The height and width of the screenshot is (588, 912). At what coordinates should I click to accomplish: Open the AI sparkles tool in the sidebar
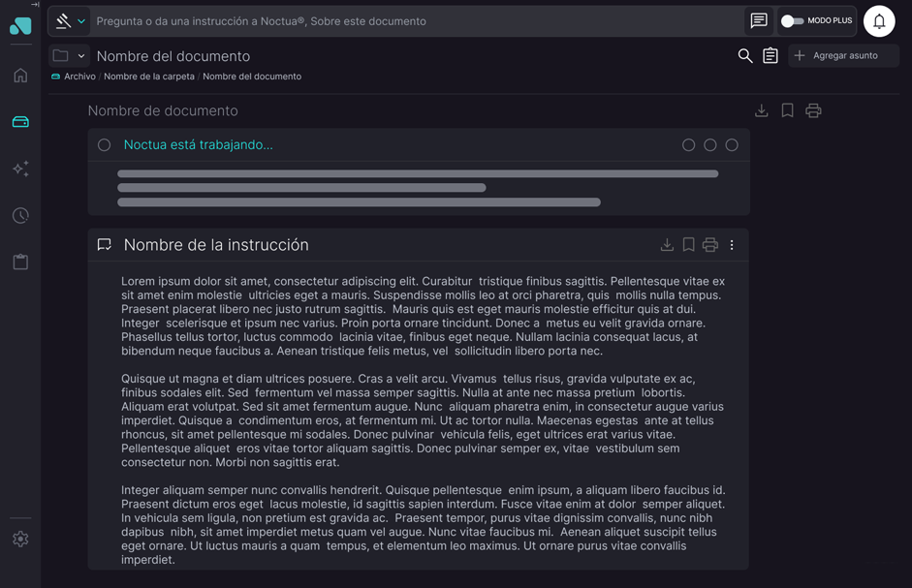[20, 169]
